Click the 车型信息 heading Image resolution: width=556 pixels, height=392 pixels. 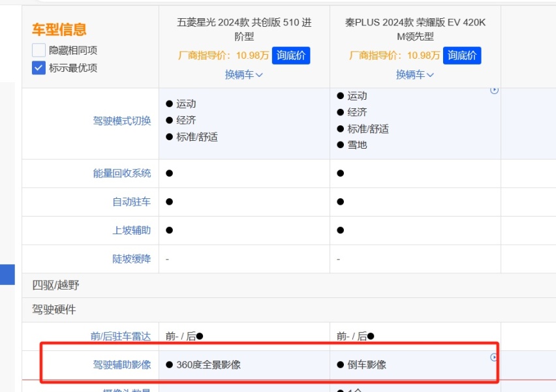coord(59,29)
